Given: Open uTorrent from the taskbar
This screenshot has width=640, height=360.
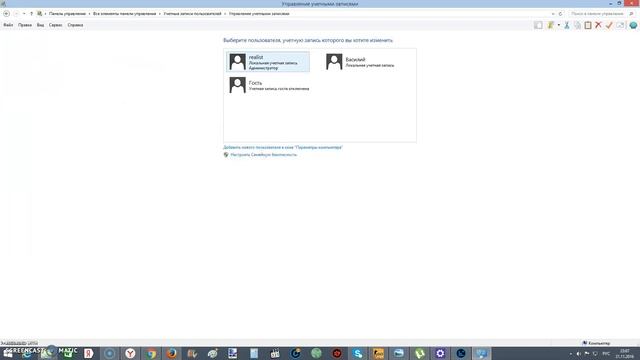Looking at the screenshot, I should point(420,353).
